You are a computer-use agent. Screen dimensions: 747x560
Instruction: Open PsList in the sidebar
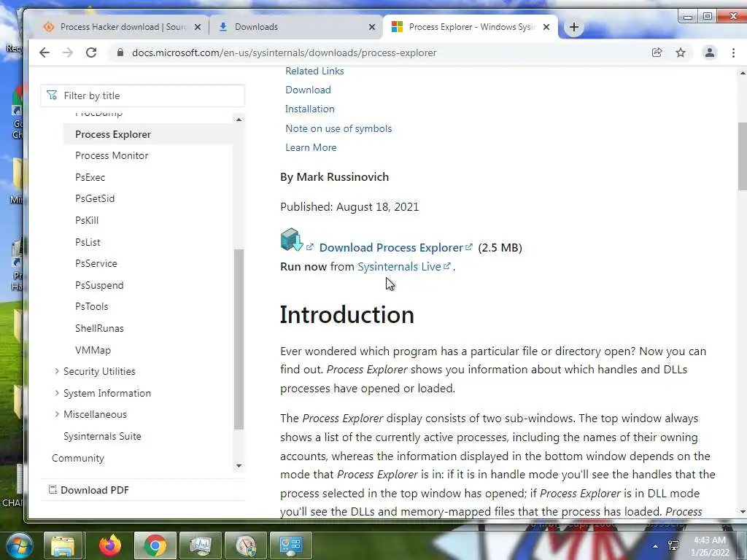[88, 242]
